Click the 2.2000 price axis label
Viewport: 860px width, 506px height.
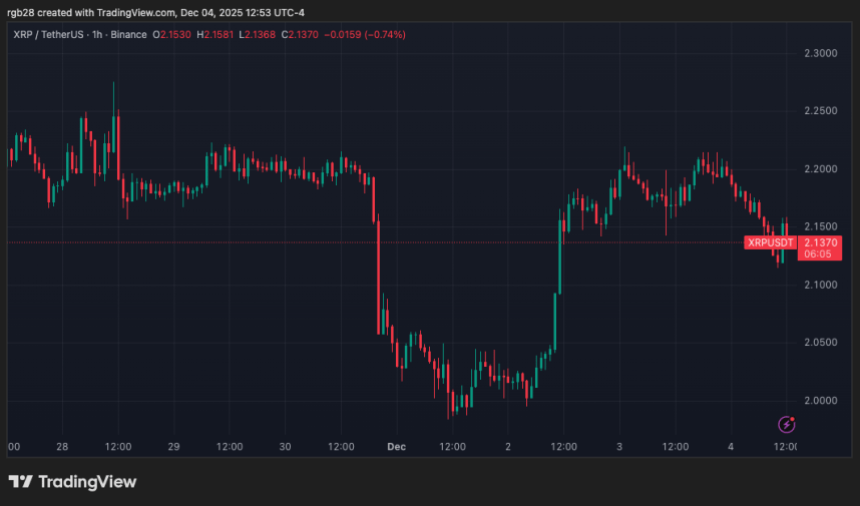[821, 169]
